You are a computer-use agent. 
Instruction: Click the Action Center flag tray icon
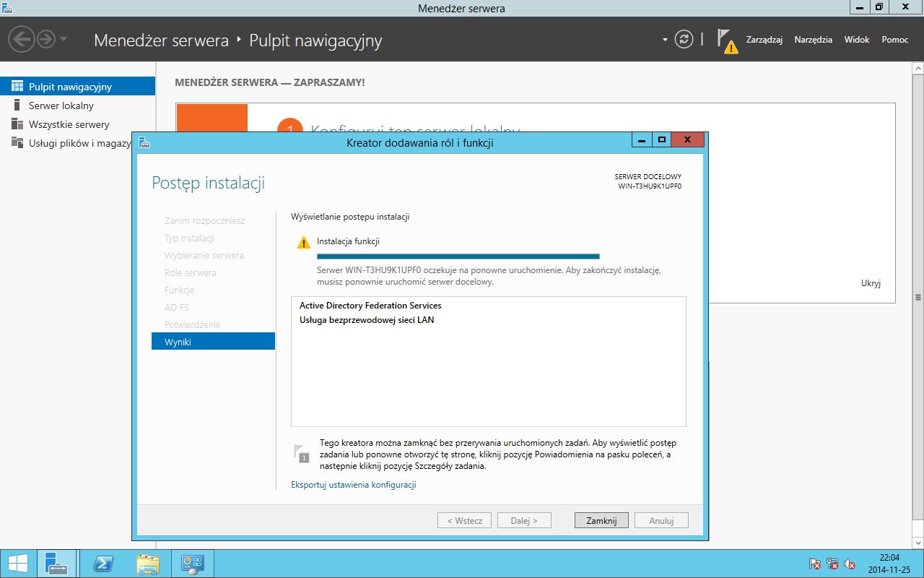(814, 564)
